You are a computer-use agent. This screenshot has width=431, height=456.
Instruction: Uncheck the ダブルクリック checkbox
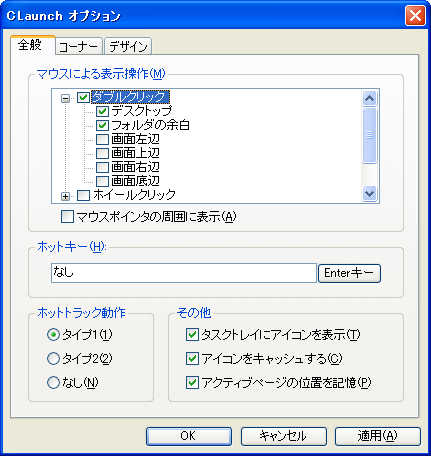coord(83,97)
